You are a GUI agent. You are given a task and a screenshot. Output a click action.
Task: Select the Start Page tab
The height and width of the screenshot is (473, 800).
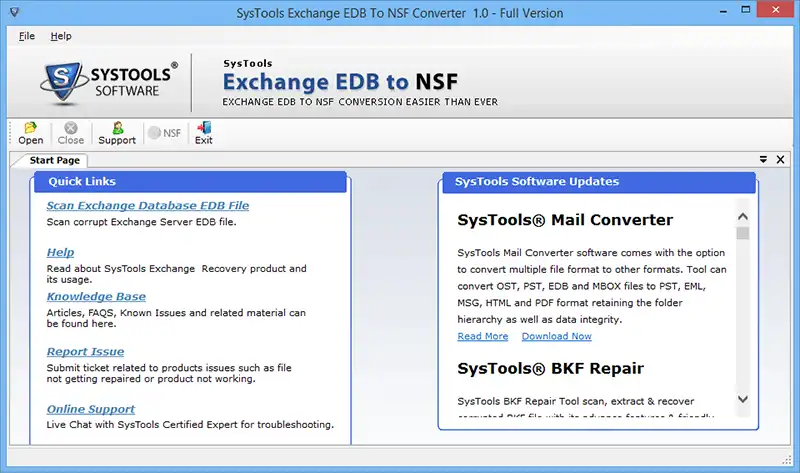pyautogui.click(x=55, y=160)
